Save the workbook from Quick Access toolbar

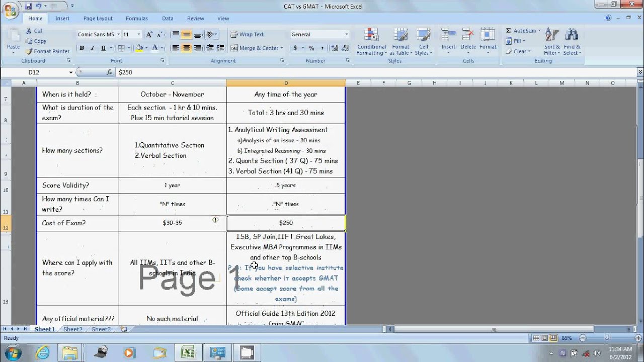29,6
